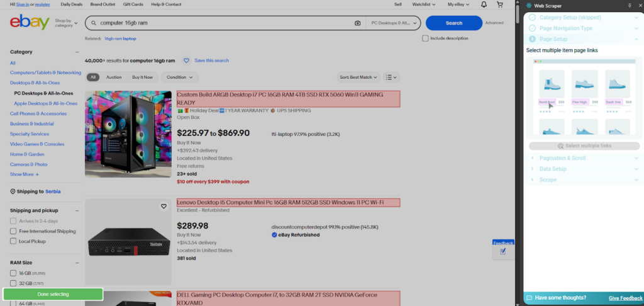Click the Sign in link
The width and height of the screenshot is (644, 306).
point(23,4)
